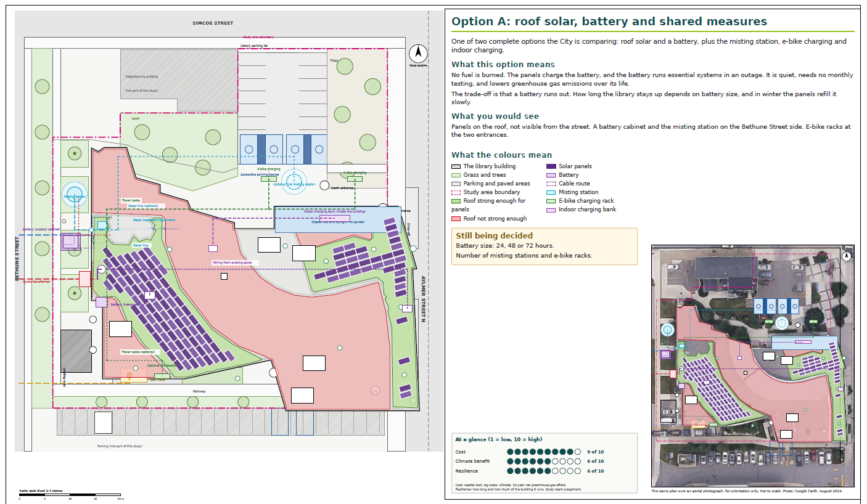Viewport: 867px width, 504px height.
Task: Click the "Roof strong enough for panels" legend swatch
Action: (x=456, y=201)
